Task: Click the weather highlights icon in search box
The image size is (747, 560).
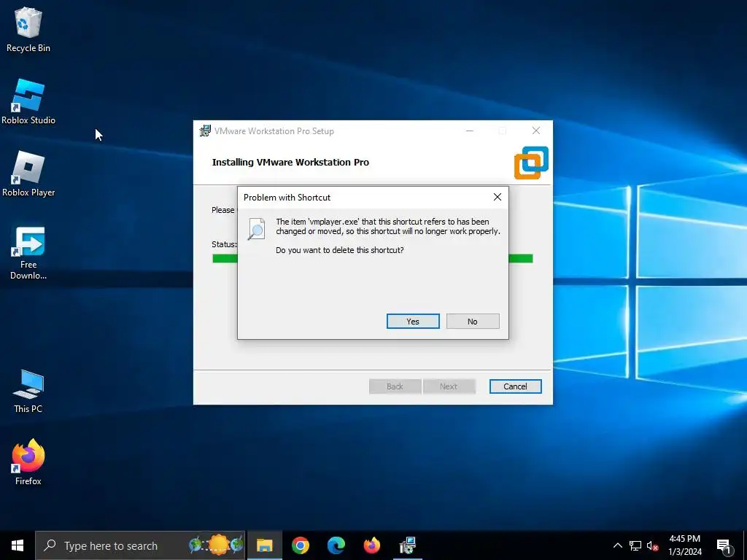Action: click(x=216, y=545)
